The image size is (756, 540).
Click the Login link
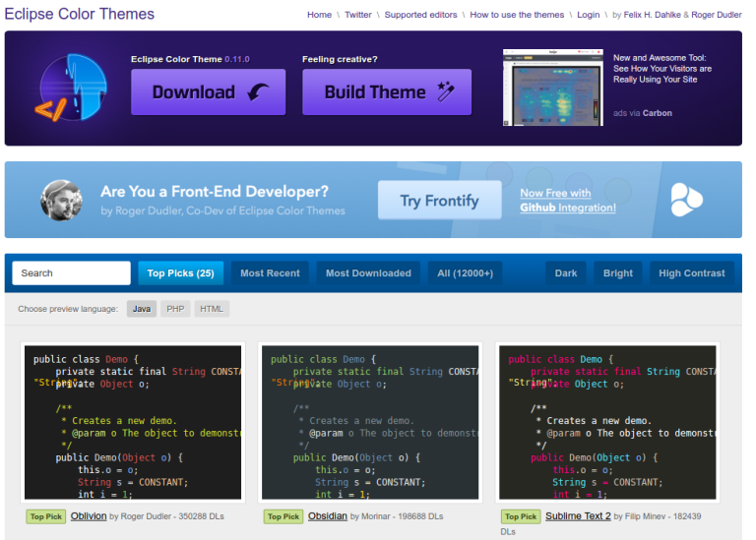pos(589,15)
